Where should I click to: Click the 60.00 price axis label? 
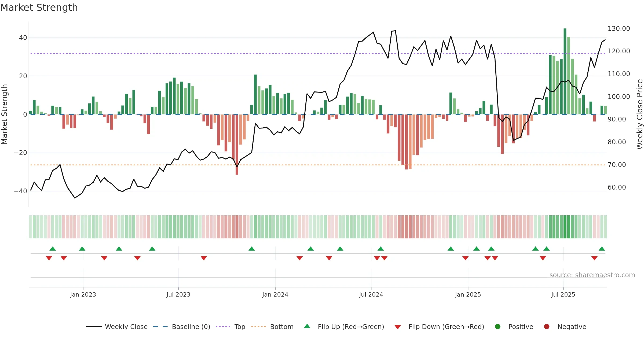pos(617,187)
